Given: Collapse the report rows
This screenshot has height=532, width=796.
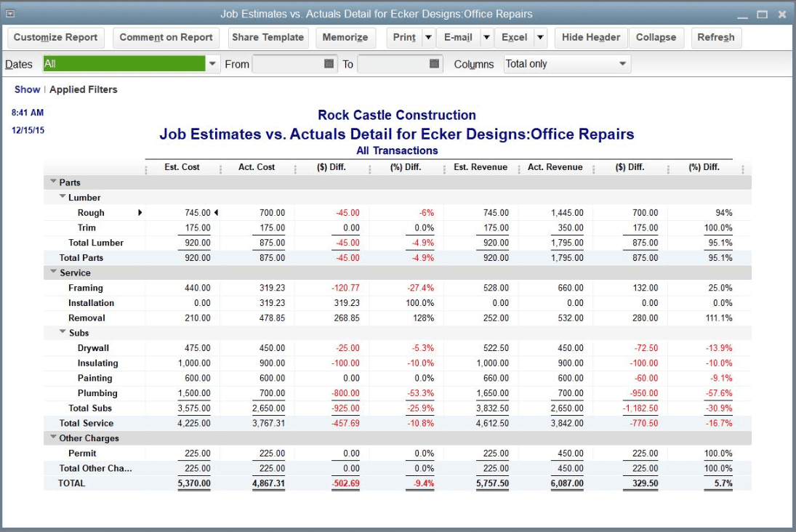Looking at the screenshot, I should pyautogui.click(x=656, y=38).
